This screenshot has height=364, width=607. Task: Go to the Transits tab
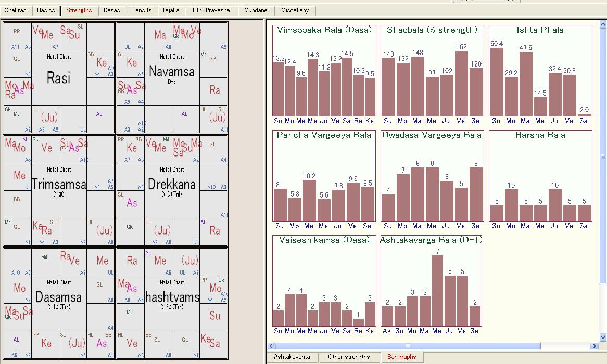pos(141,10)
